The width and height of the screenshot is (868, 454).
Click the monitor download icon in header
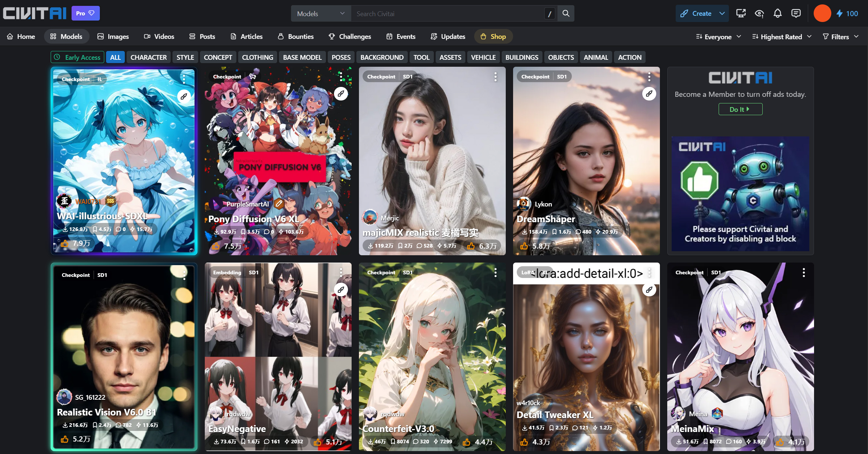tap(741, 14)
